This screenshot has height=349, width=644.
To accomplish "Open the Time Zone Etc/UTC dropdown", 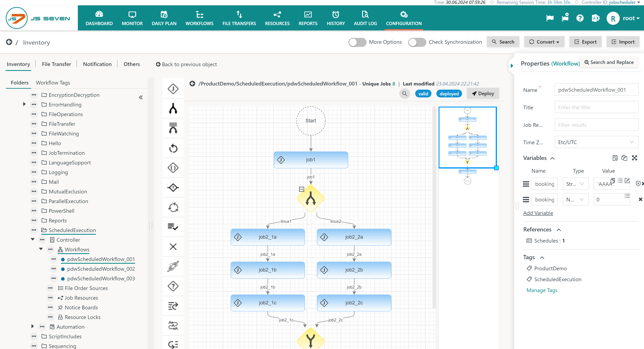I will click(x=596, y=142).
